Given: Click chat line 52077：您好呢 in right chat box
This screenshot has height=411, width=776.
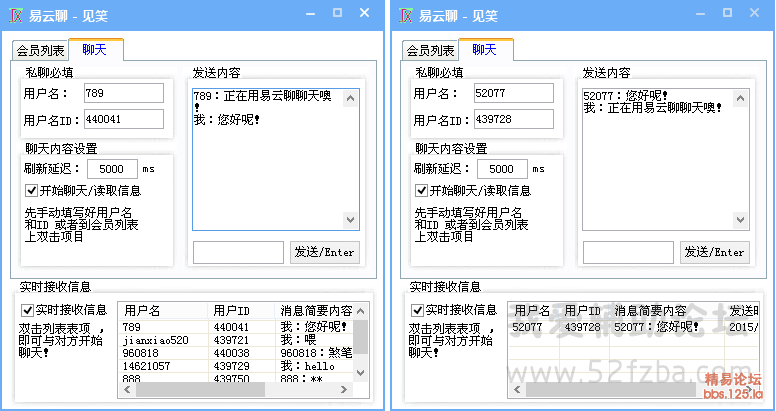Looking at the screenshot, I should 626,96.
